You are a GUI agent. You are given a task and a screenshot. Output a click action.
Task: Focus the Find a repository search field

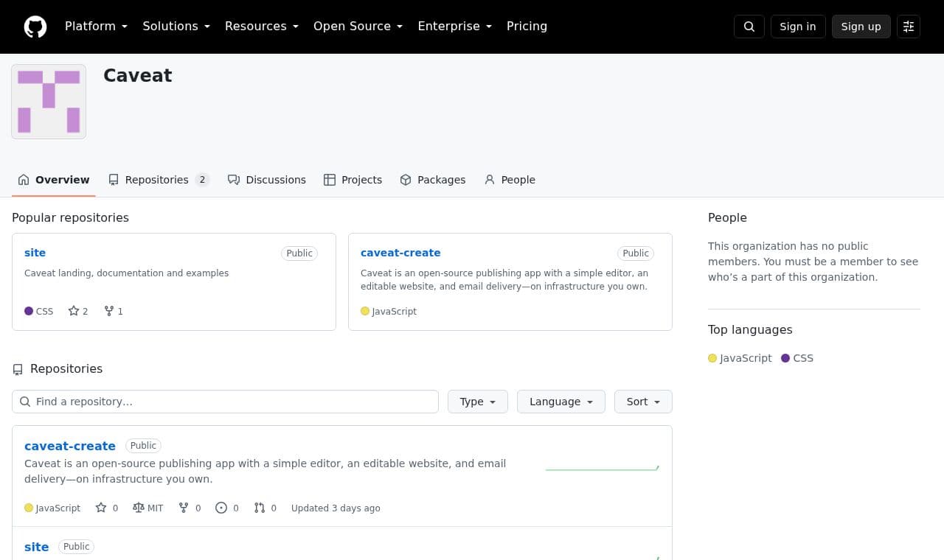(x=225, y=402)
